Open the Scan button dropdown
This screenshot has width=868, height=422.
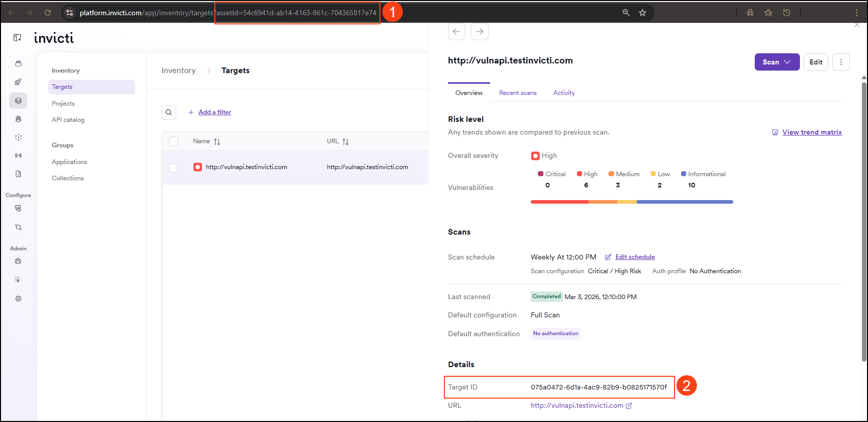777,62
